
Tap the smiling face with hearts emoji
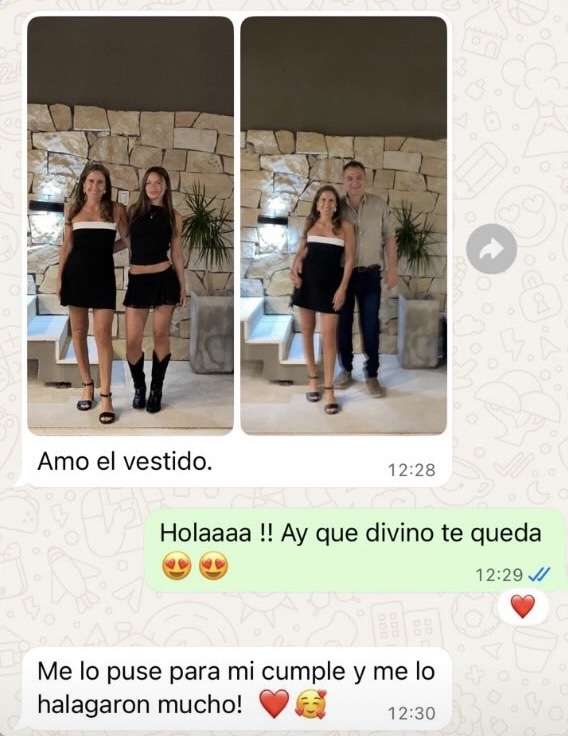point(310,703)
